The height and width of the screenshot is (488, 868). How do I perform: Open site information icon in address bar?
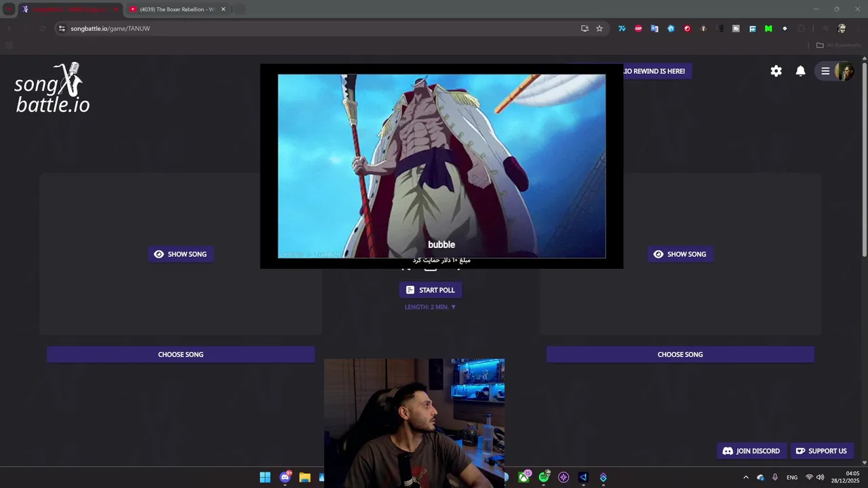tap(62, 28)
